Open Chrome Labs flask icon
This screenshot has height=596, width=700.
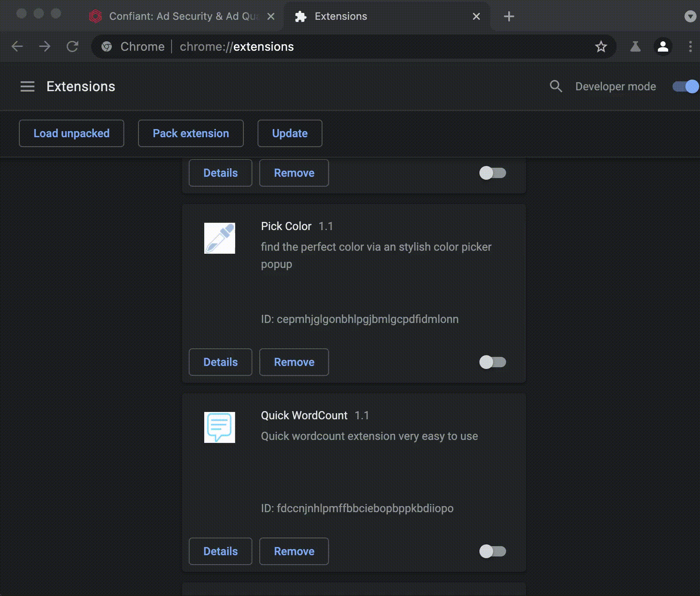click(x=636, y=46)
